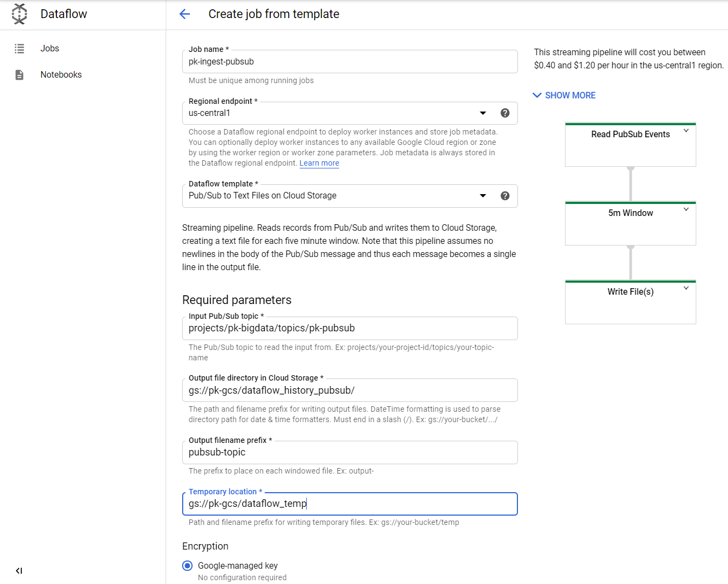Open the Regional endpoint dropdown
The width and height of the screenshot is (728, 584).
click(483, 113)
